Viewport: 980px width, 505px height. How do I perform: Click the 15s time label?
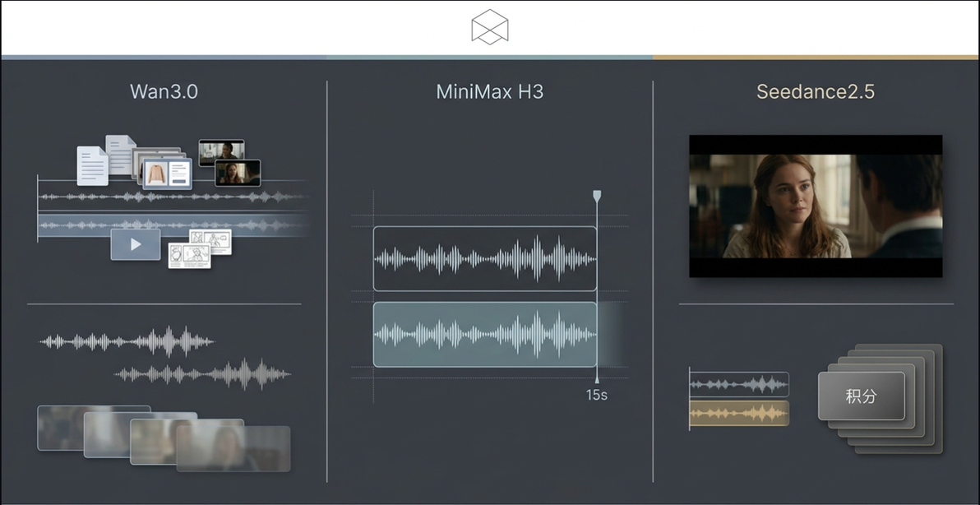(596, 395)
